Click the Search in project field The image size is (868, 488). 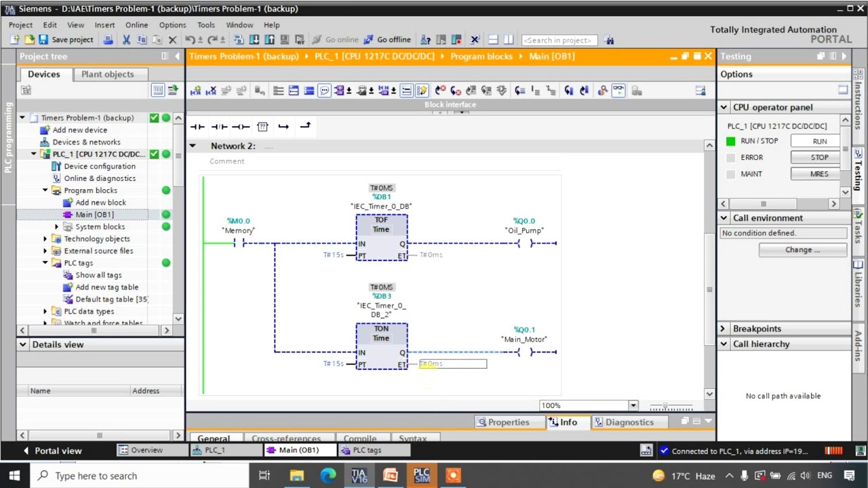click(559, 40)
